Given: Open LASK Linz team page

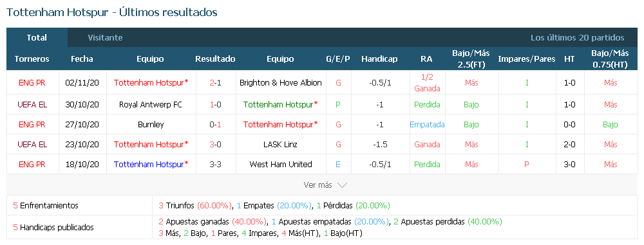Looking at the screenshot, I should [x=281, y=145].
